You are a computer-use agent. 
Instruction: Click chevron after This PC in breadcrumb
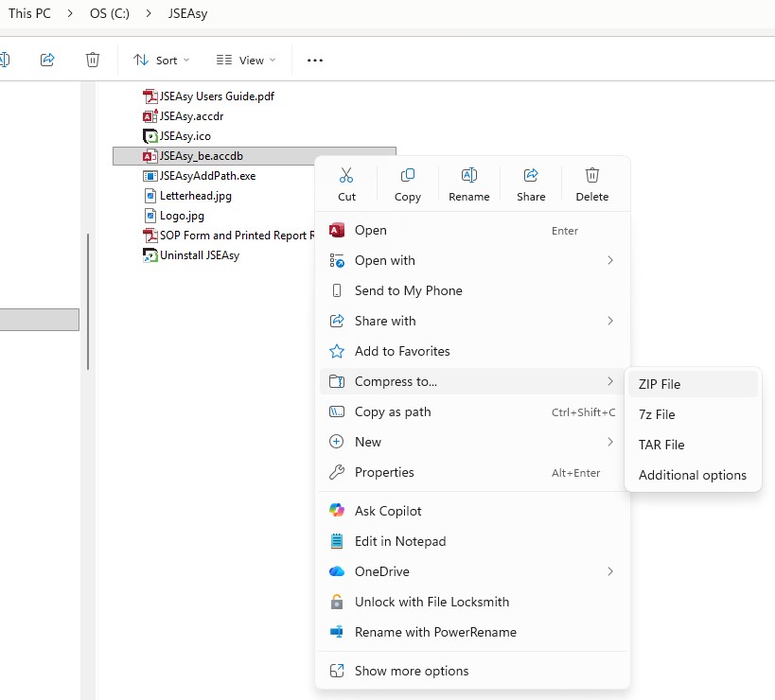pyautogui.click(x=70, y=13)
